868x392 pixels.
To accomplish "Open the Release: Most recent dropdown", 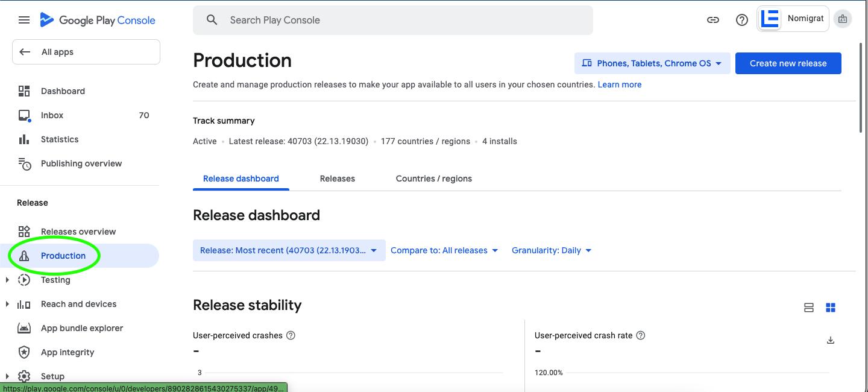I will [x=289, y=250].
